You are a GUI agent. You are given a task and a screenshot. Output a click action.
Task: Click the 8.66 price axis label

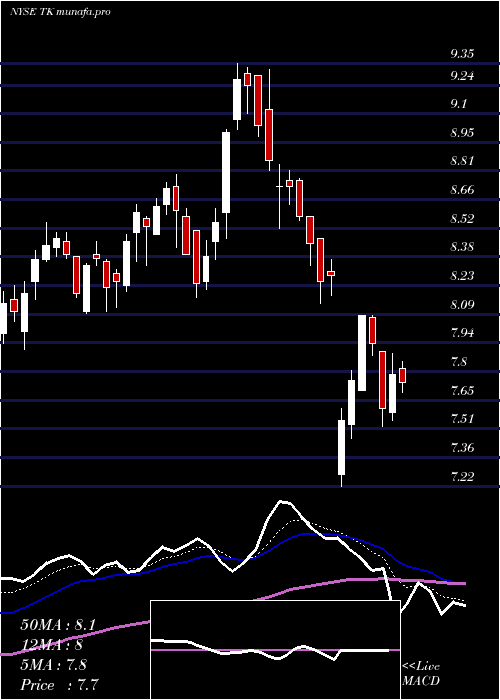[x=462, y=190]
